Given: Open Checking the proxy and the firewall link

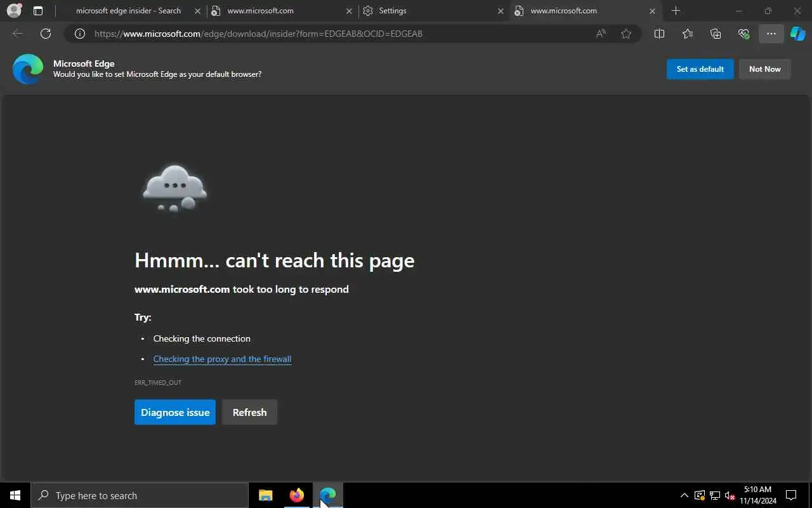Looking at the screenshot, I should [x=222, y=359].
